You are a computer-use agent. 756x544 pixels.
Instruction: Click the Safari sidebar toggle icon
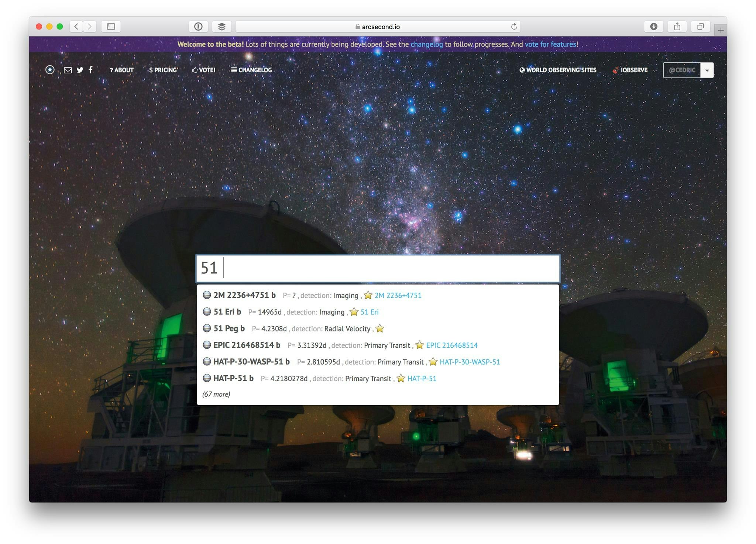[111, 26]
